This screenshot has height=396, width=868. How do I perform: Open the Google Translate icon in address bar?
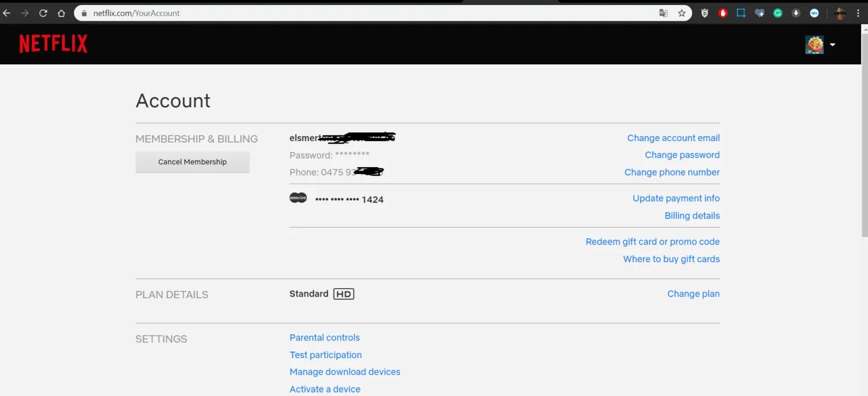(663, 13)
